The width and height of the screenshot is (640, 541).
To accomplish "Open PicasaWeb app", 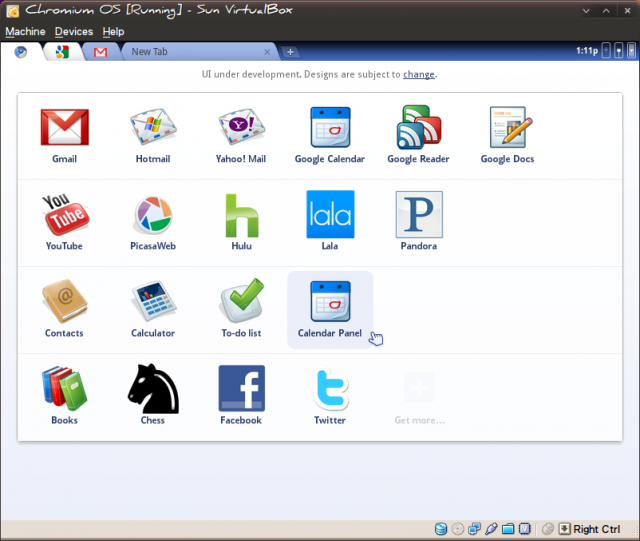I will (x=153, y=215).
